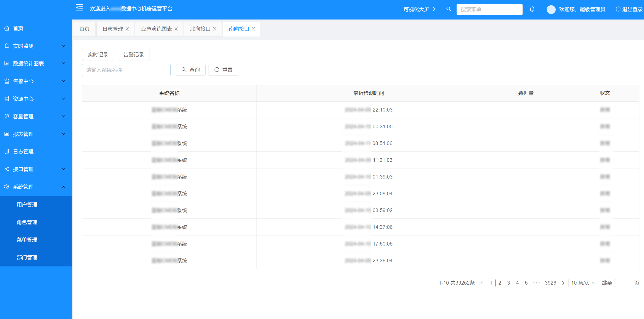
Task: Collapse the sidebar with the menu fold icon
Action: (80, 8)
